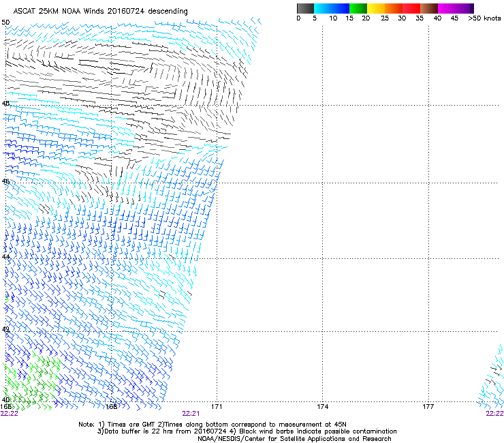Click the brown 35-40 knots color band
The image size is (504, 443).
[429, 8]
